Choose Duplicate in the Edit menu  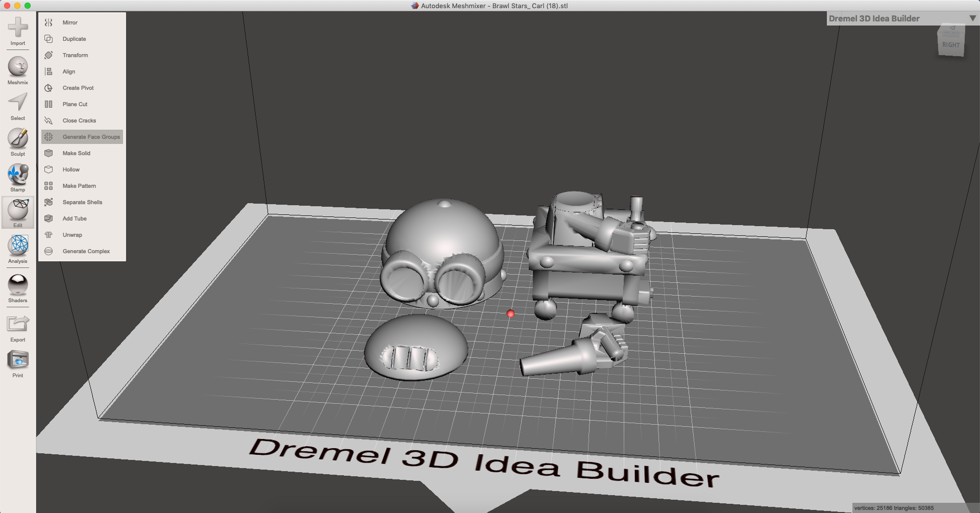(82, 39)
